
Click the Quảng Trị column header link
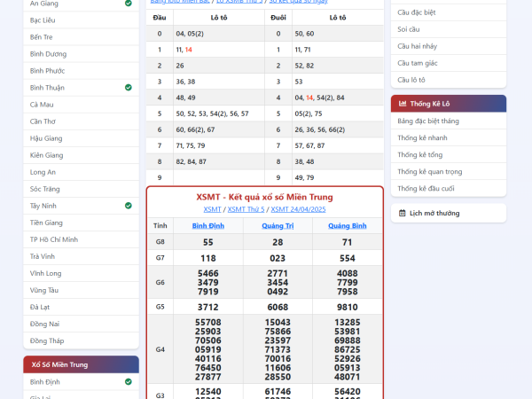pyautogui.click(x=278, y=225)
